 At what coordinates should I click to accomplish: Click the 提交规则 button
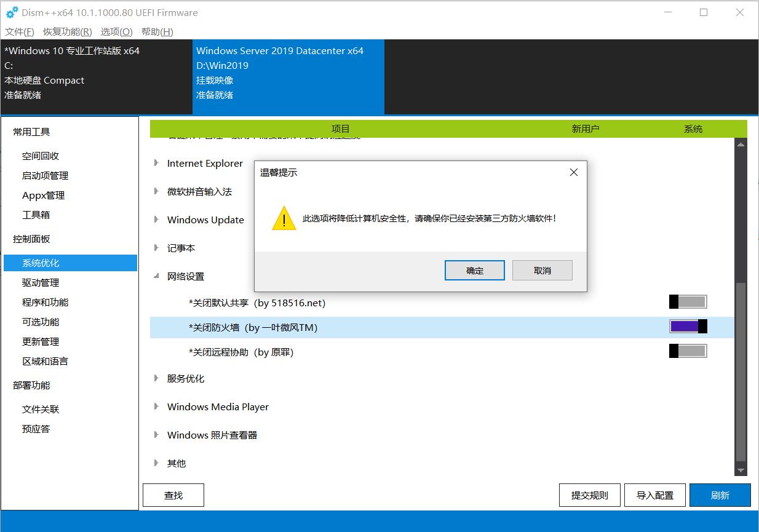pyautogui.click(x=589, y=494)
